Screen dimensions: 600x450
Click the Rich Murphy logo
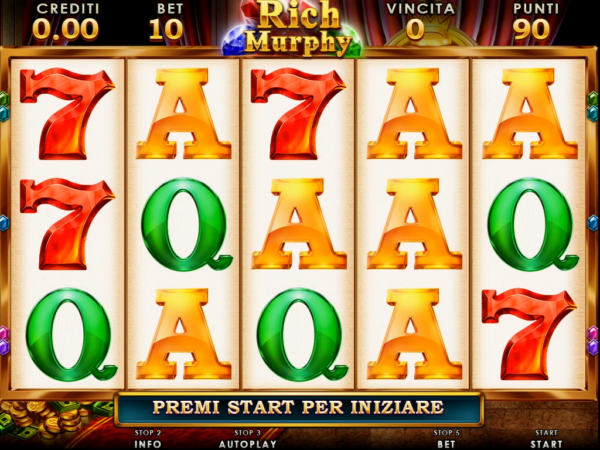tap(298, 28)
